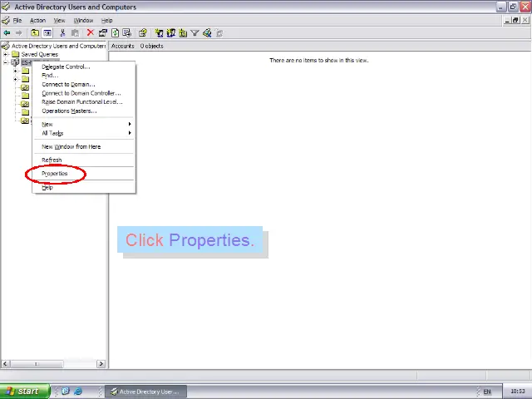The image size is (532, 399).
Task: Choose Raise Domain Functional Level option
Action: [81, 102]
